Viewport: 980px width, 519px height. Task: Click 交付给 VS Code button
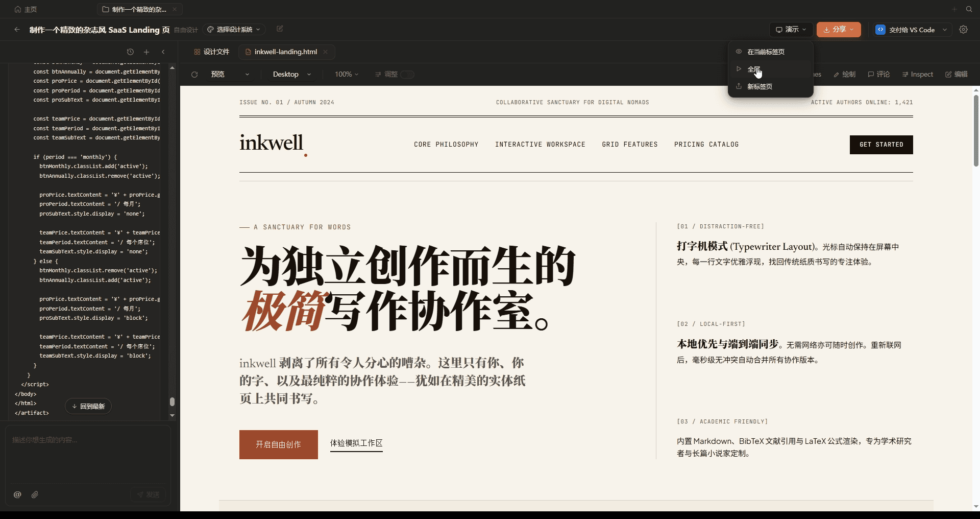(905, 30)
